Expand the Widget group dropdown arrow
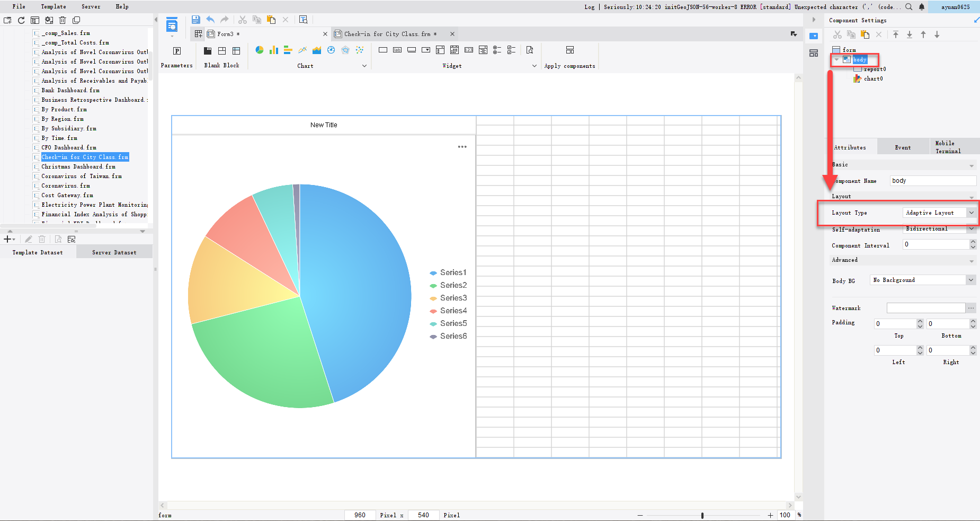Image resolution: width=980 pixels, height=521 pixels. pyautogui.click(x=534, y=66)
